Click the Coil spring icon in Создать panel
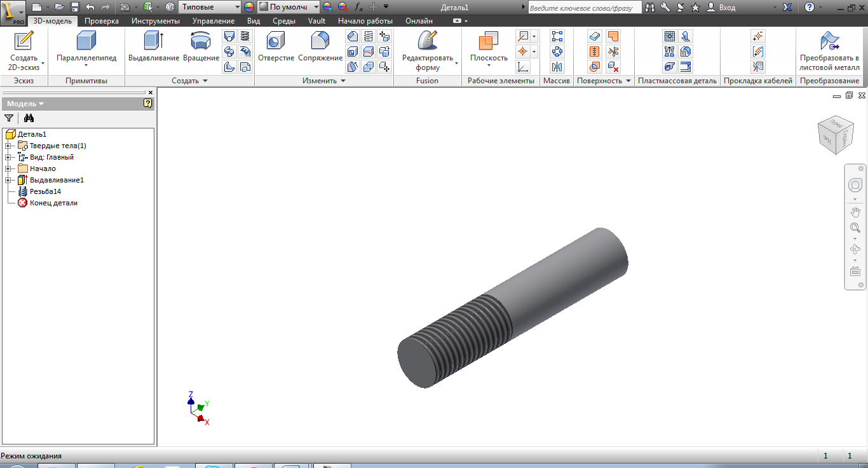Viewport: 868px width, 468px height. pyautogui.click(x=245, y=36)
